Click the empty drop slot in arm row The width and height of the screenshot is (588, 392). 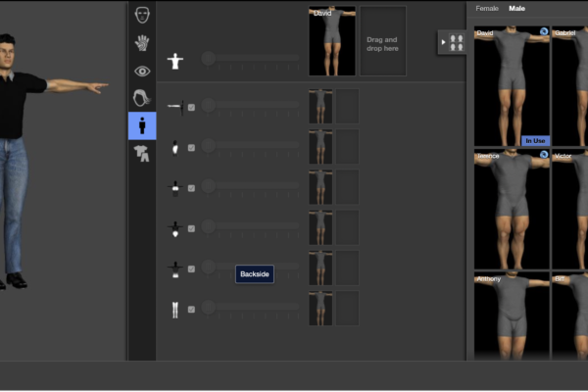point(347,106)
